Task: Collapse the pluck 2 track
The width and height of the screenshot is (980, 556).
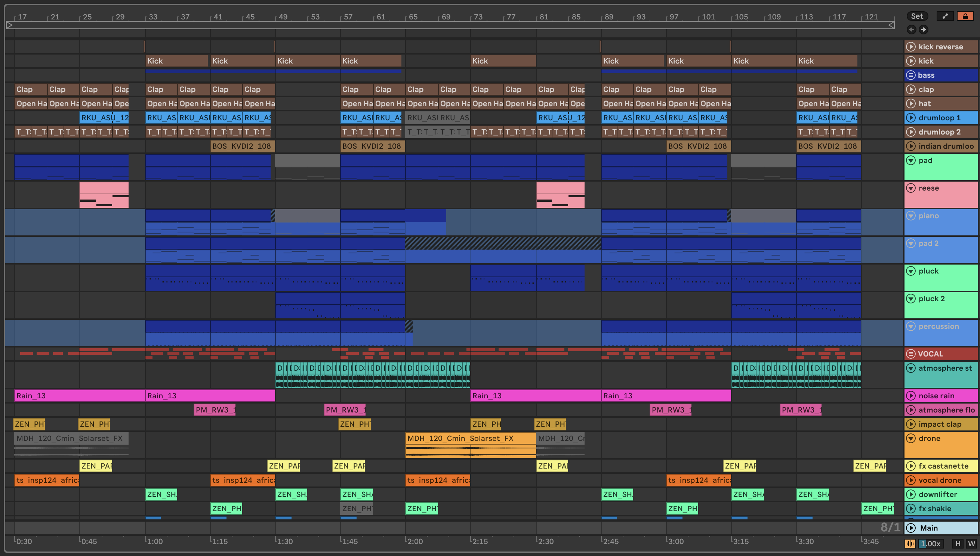Action: click(911, 299)
